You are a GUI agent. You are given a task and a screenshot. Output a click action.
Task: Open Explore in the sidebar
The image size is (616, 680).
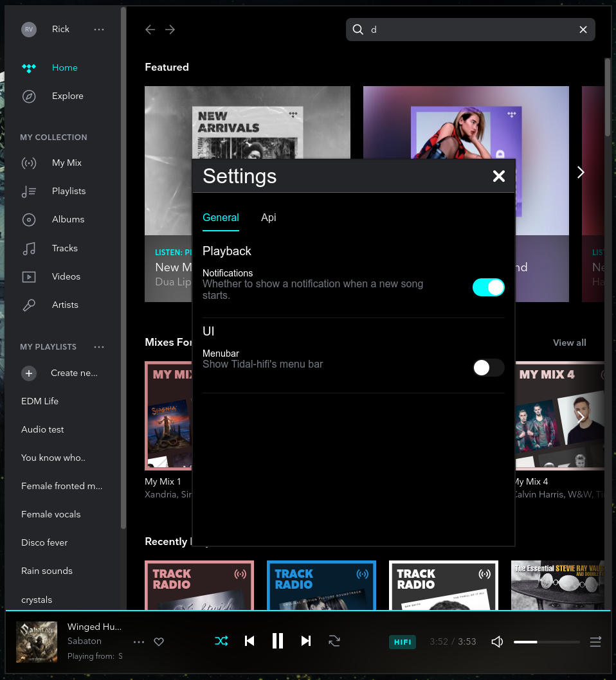68,96
